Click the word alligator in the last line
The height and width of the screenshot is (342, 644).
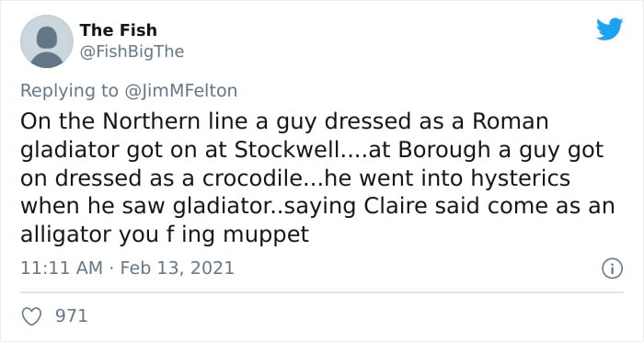(66, 235)
